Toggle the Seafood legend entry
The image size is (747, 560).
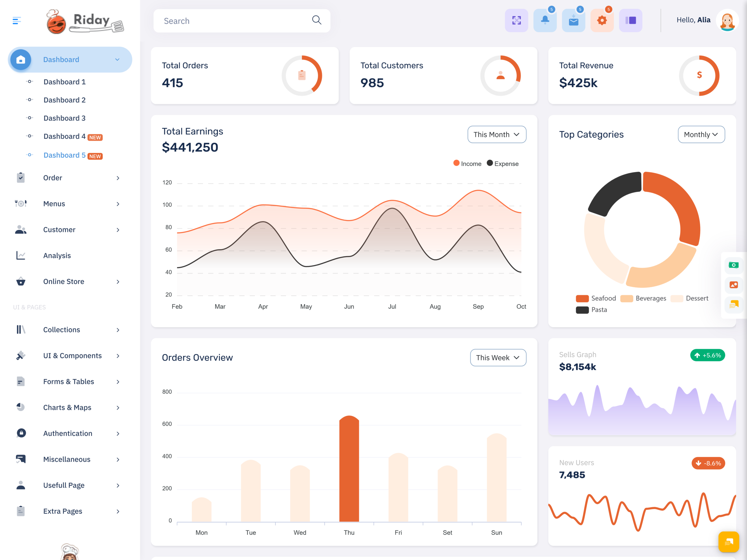click(x=596, y=298)
